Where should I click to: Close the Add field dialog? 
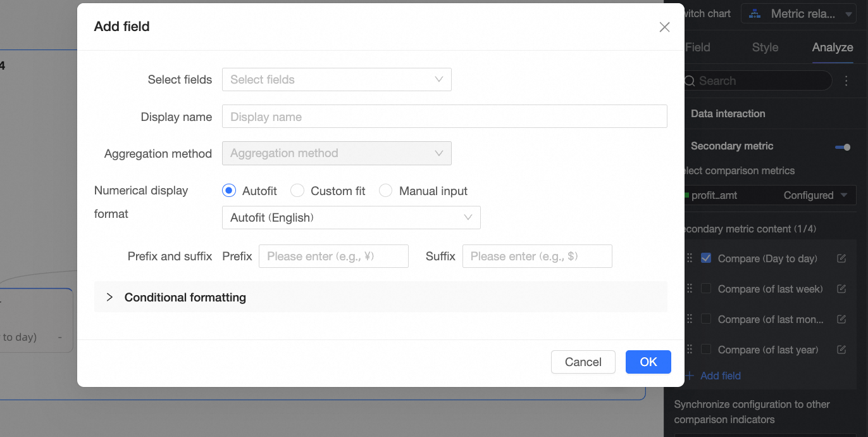[x=664, y=27]
